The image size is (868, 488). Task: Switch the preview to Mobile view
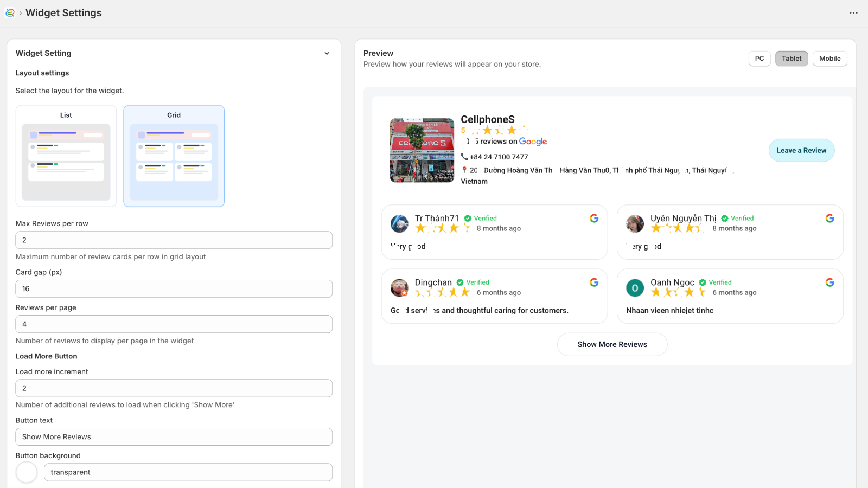point(829,58)
